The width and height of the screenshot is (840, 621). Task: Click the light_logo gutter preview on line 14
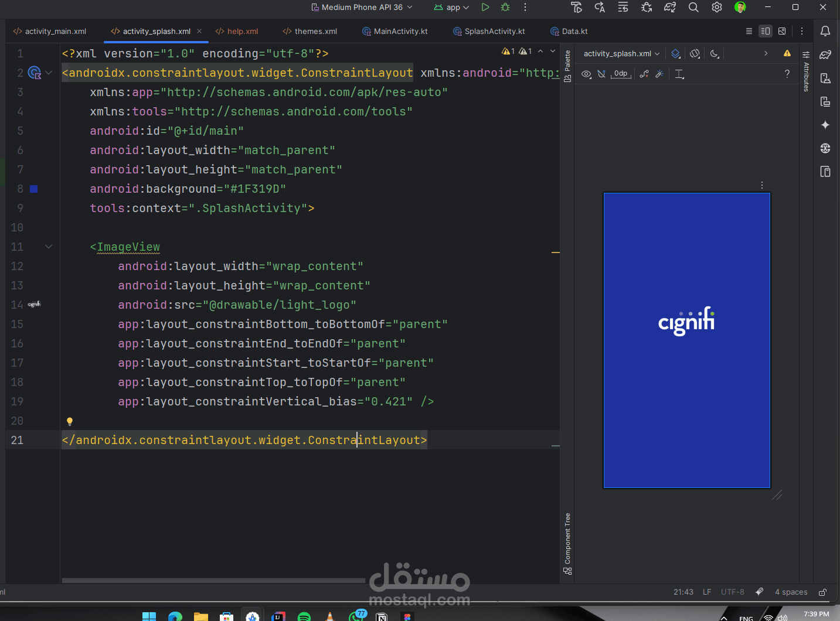click(x=34, y=304)
